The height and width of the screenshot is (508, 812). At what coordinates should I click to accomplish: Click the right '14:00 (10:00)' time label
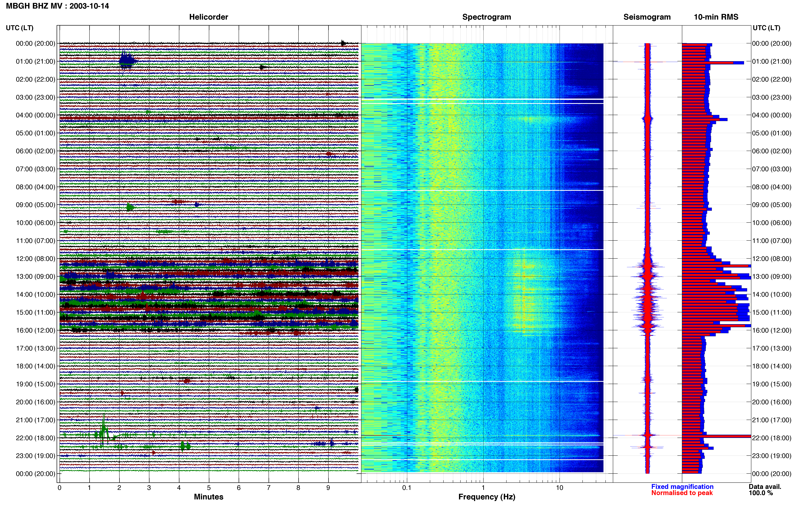tap(772, 295)
